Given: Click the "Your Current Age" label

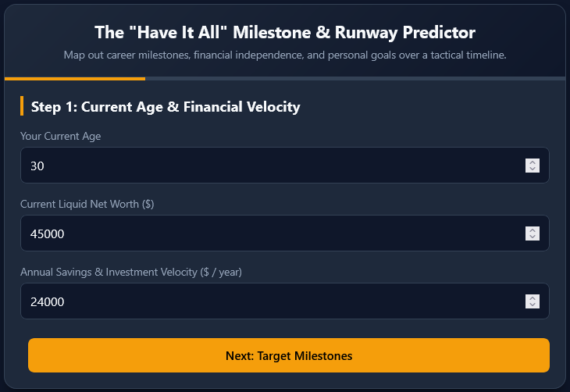Looking at the screenshot, I should [x=61, y=136].
